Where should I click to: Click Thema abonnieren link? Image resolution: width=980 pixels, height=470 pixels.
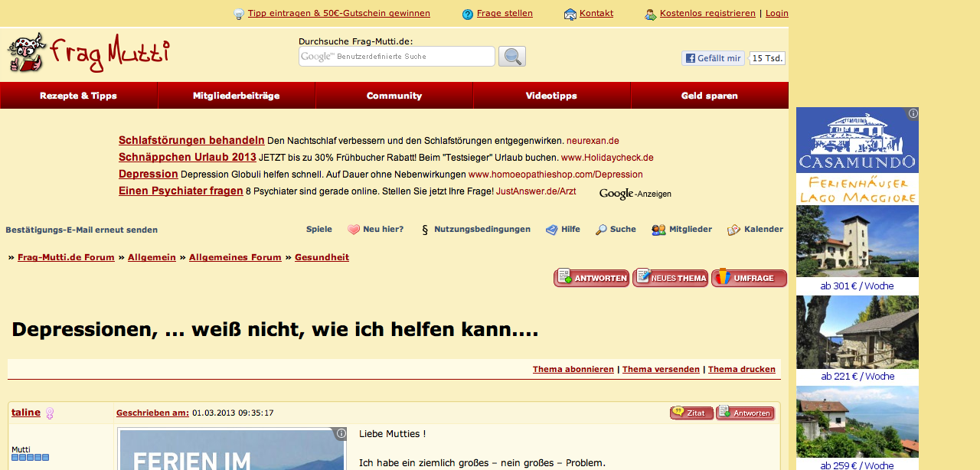pos(573,369)
